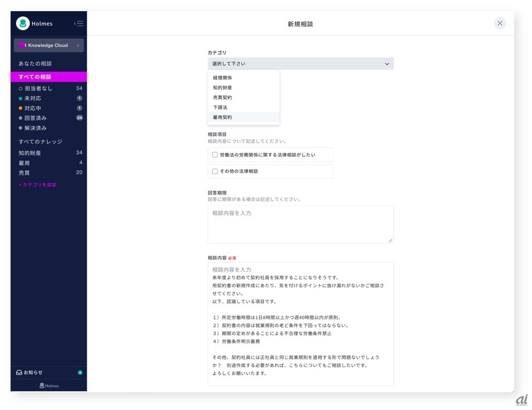Click the 回答期限 text area
532x410 pixels.
(x=301, y=225)
